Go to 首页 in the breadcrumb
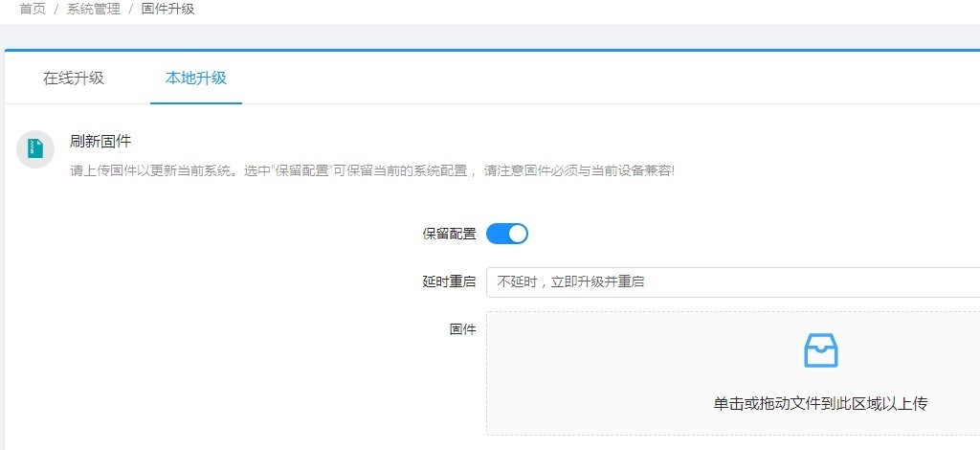The image size is (980, 450). pyautogui.click(x=33, y=9)
